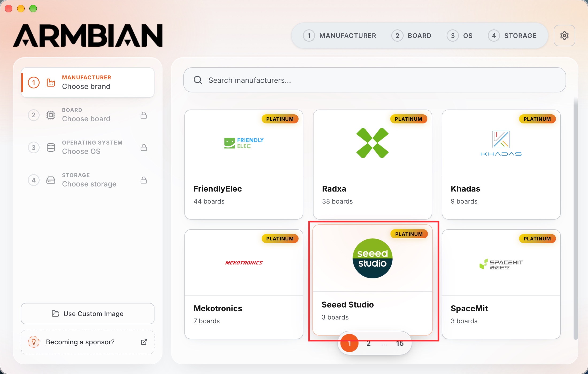Image resolution: width=588 pixels, height=374 pixels.
Task: Click the Storage drive icon in sidebar
Action: coord(51,180)
